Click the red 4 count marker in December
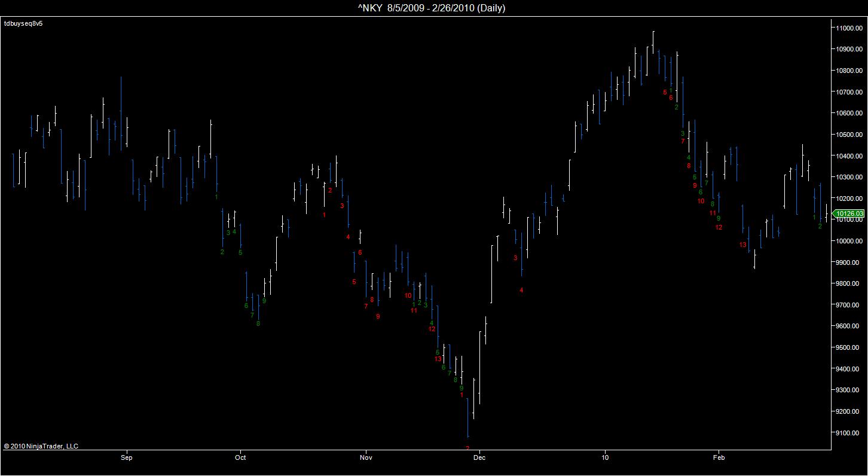 (521, 290)
